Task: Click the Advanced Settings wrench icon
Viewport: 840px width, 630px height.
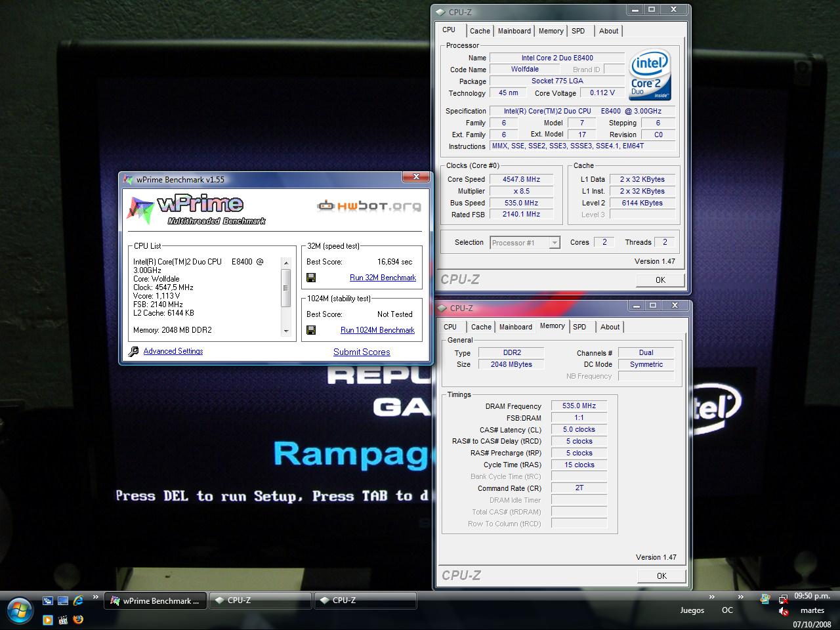Action: [134, 352]
